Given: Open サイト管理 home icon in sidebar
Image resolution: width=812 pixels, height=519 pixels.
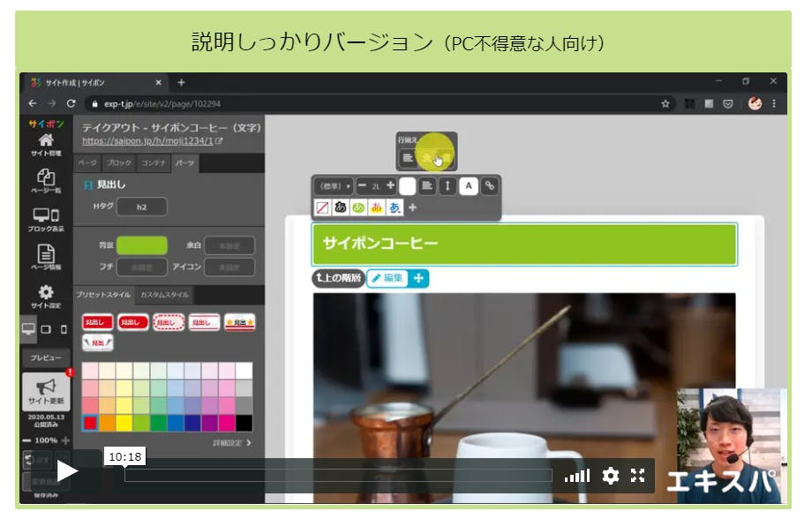Looking at the screenshot, I should click(x=46, y=143).
